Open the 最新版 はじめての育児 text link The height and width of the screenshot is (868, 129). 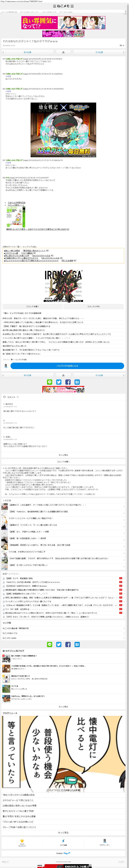click(38, 229)
